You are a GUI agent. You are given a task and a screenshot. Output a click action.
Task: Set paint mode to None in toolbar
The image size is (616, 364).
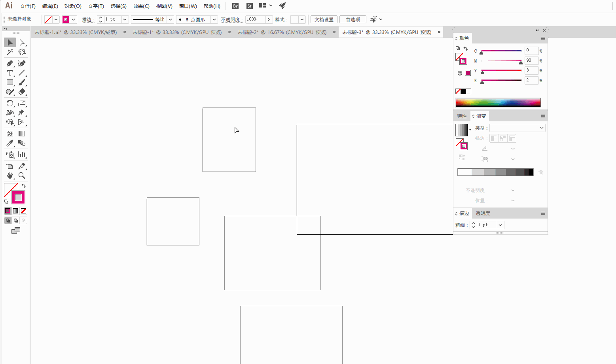23,211
